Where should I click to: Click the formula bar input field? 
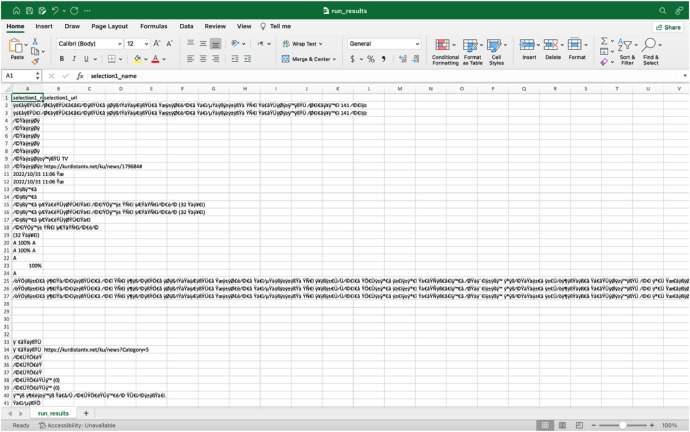tap(385, 76)
